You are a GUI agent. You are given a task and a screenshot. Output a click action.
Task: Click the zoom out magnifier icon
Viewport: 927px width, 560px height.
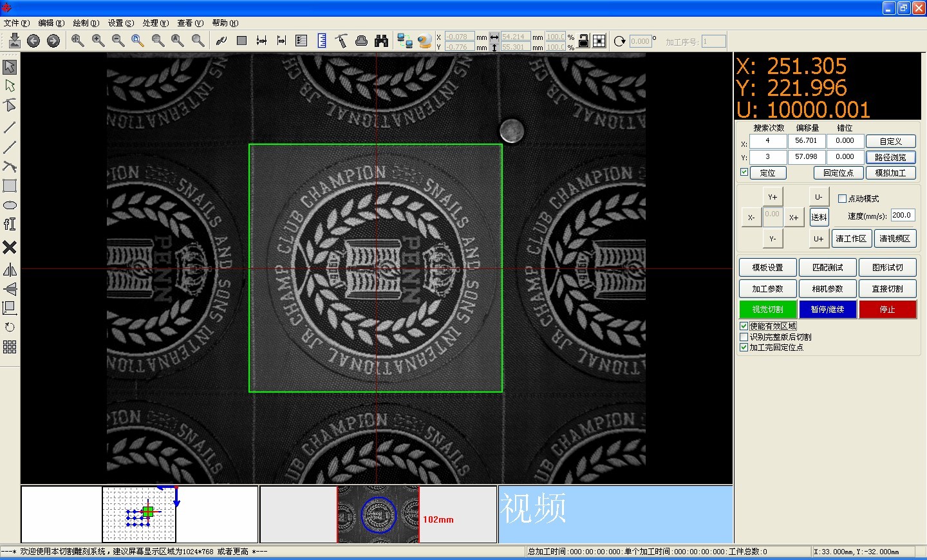pyautogui.click(x=118, y=41)
